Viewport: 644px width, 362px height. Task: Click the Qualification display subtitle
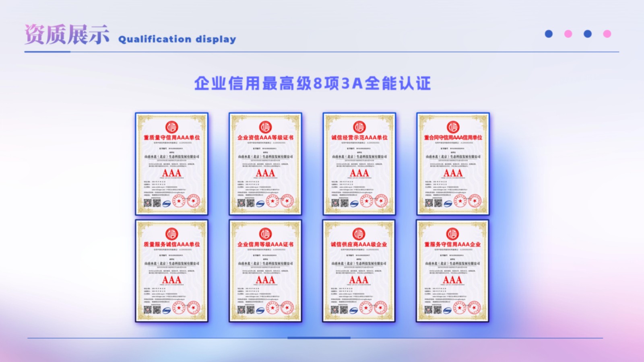pos(177,39)
